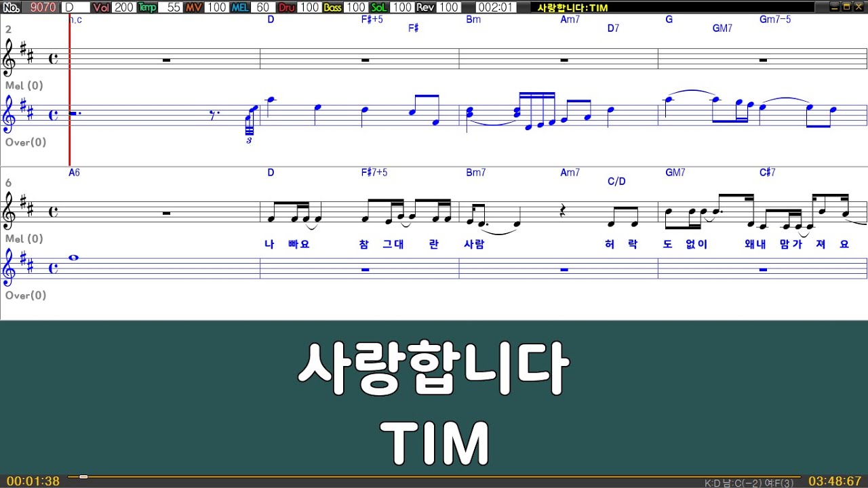Click the whole note in melody staff
868x488 pixels.
click(75, 258)
